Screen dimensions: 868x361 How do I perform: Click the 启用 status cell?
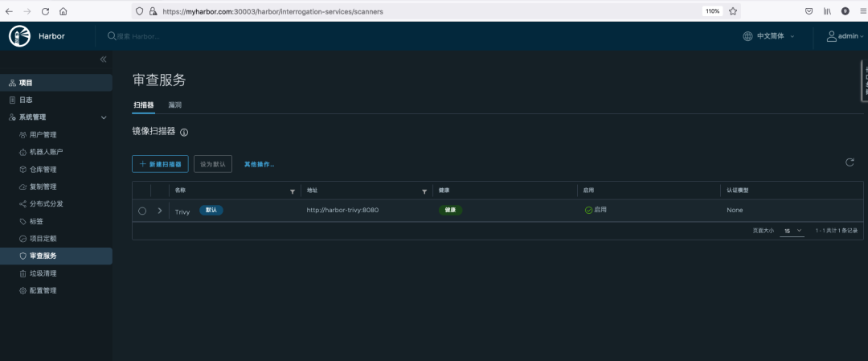pos(596,211)
